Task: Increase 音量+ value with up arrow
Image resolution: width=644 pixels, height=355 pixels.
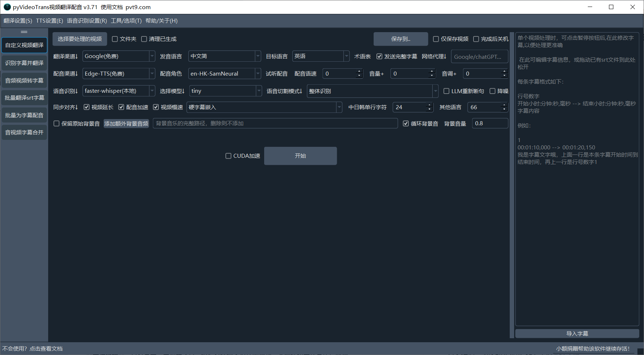Action: tap(432, 71)
